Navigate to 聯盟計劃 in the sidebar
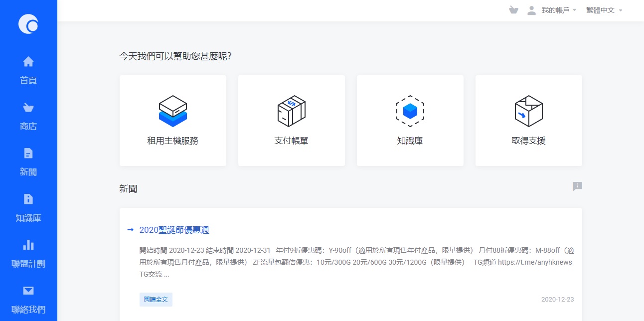The image size is (644, 321). pyautogui.click(x=28, y=254)
